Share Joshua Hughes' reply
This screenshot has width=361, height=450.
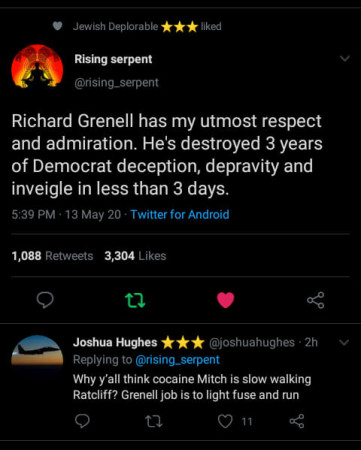(x=297, y=421)
